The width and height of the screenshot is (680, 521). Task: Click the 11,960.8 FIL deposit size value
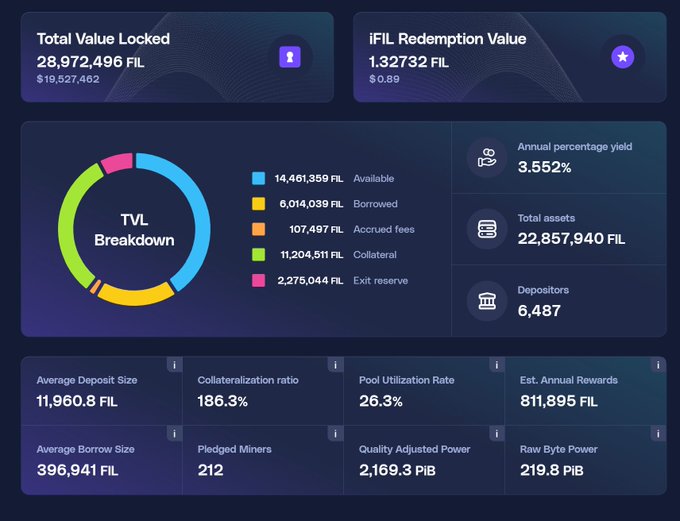coord(77,401)
